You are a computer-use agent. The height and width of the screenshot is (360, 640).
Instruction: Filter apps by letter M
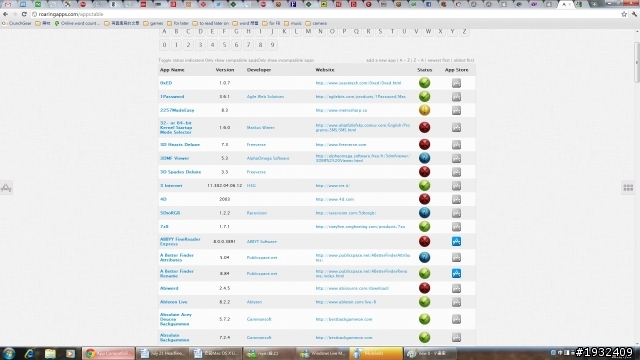click(308, 32)
